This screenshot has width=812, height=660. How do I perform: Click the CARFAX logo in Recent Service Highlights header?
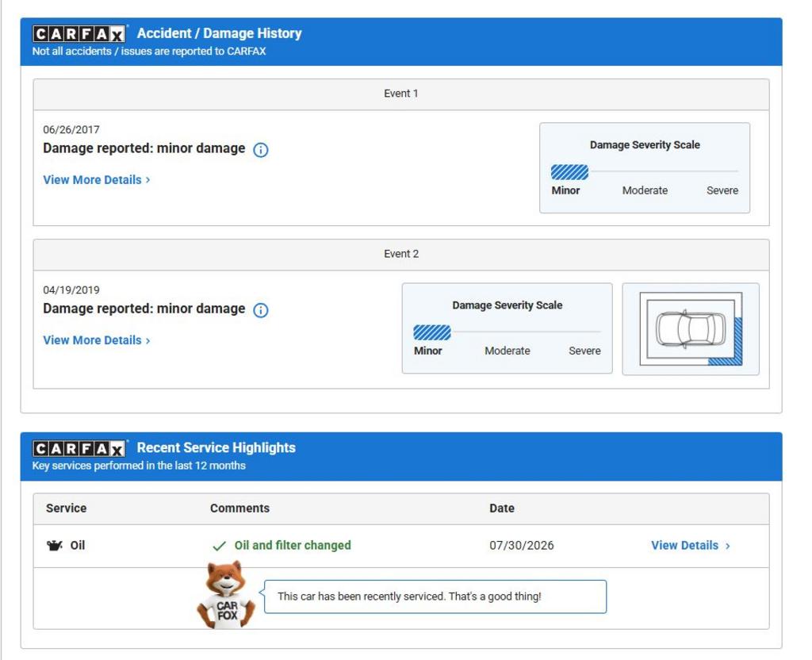[x=79, y=449]
